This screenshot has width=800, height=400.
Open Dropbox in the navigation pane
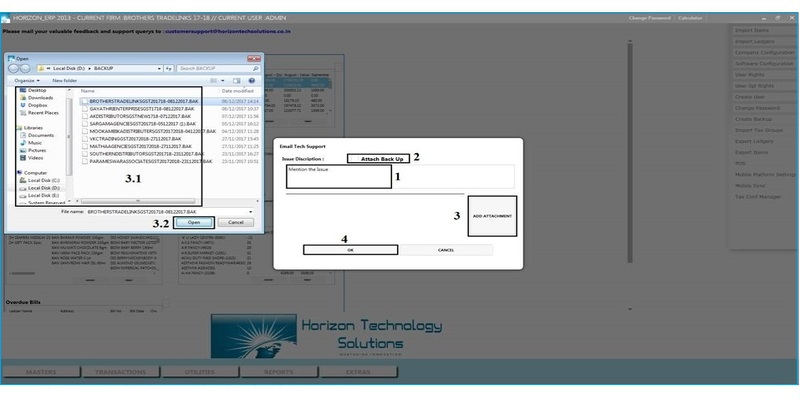(37, 105)
